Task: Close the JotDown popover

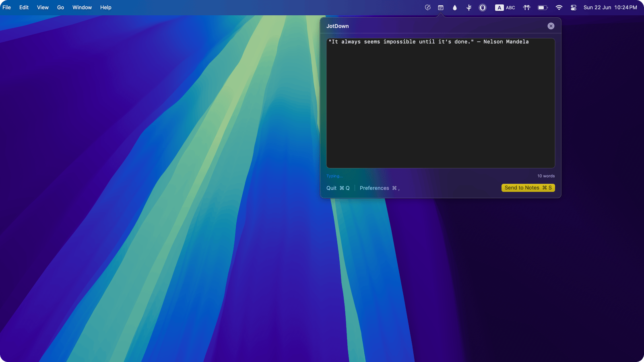Action: click(x=551, y=26)
